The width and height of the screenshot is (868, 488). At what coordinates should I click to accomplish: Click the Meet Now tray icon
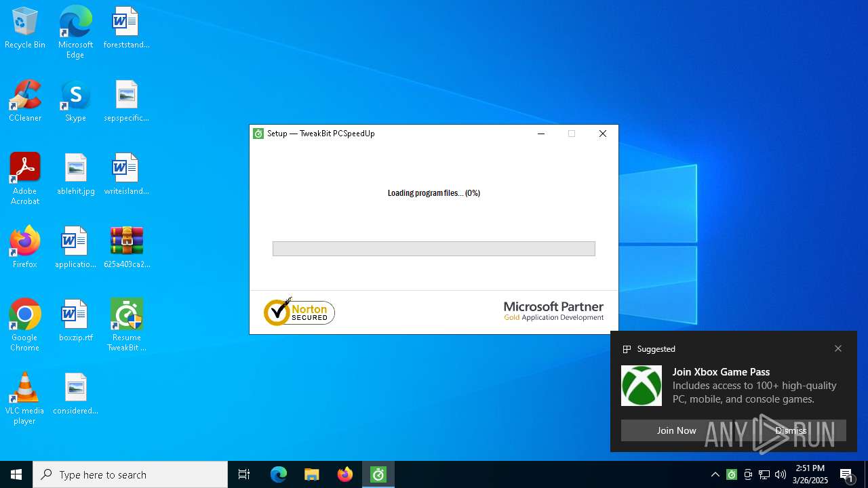pos(748,474)
